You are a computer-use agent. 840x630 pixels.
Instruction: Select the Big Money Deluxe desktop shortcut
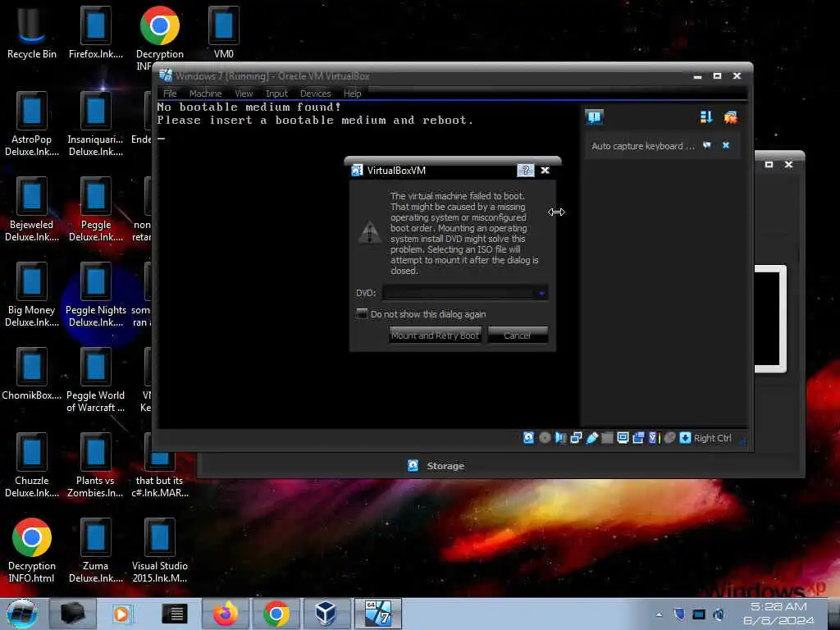[32, 294]
